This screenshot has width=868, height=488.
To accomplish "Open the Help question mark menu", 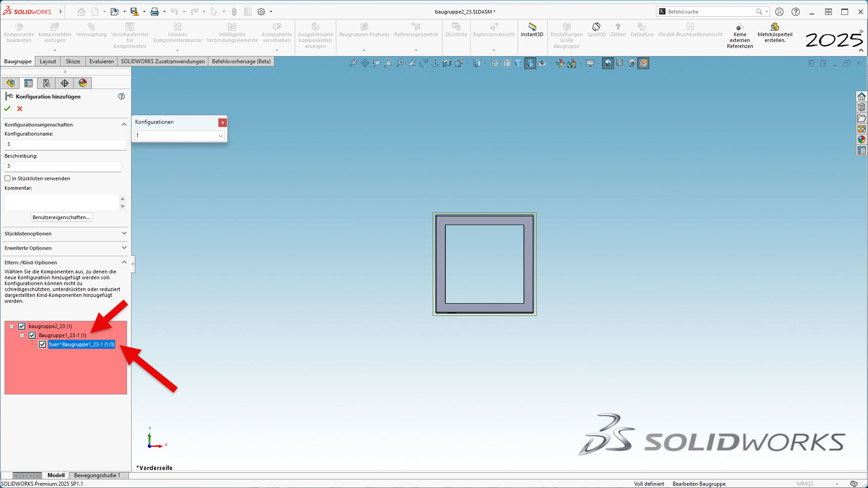I will click(x=796, y=12).
